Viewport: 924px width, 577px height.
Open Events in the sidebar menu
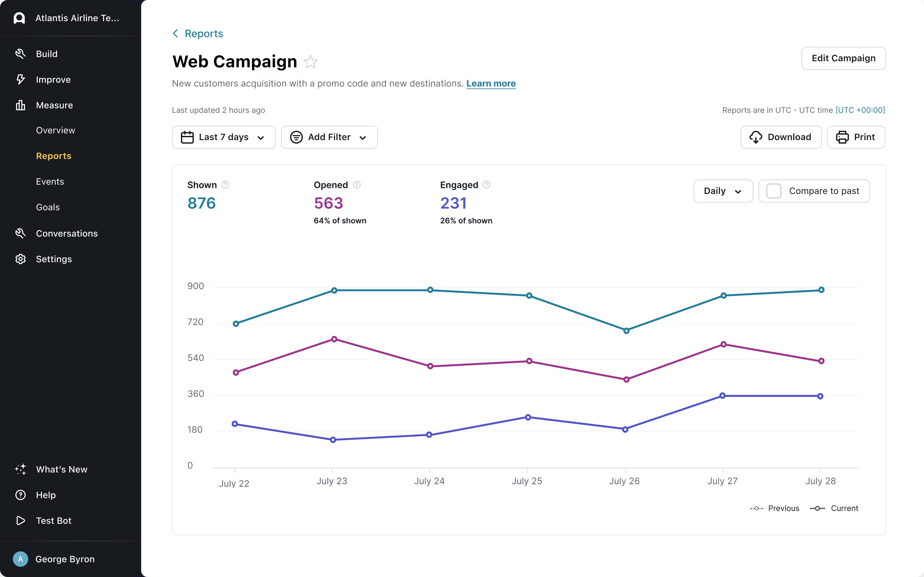[50, 182]
